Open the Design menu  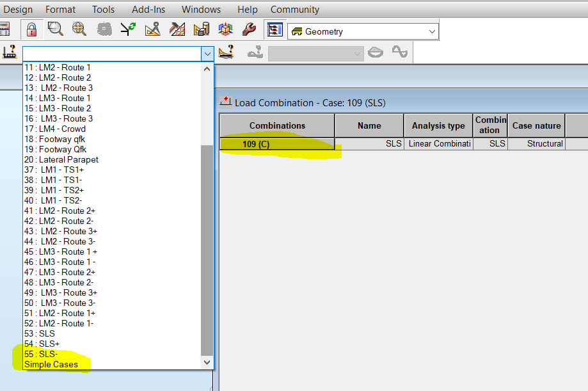click(18, 9)
